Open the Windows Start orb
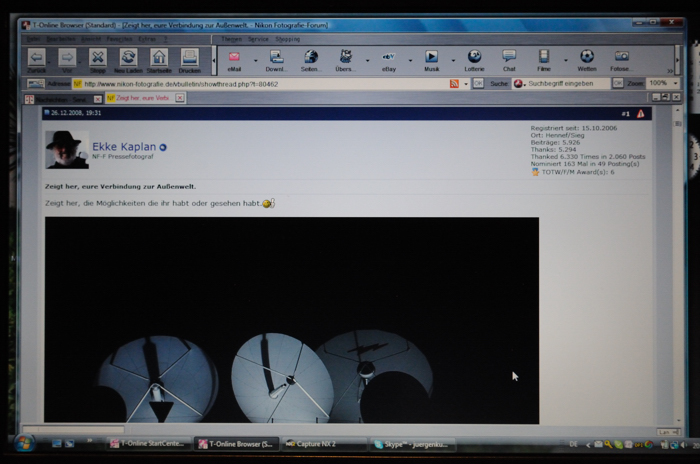 point(24,443)
